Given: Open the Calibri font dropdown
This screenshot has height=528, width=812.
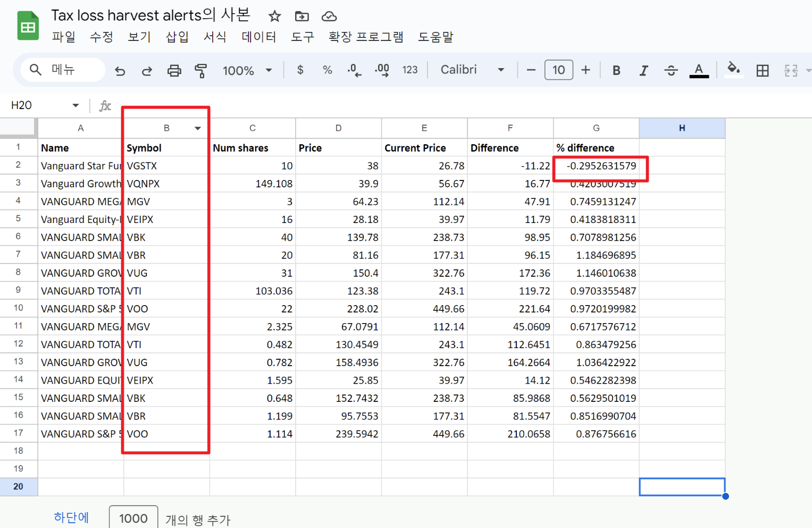Looking at the screenshot, I should [472, 70].
